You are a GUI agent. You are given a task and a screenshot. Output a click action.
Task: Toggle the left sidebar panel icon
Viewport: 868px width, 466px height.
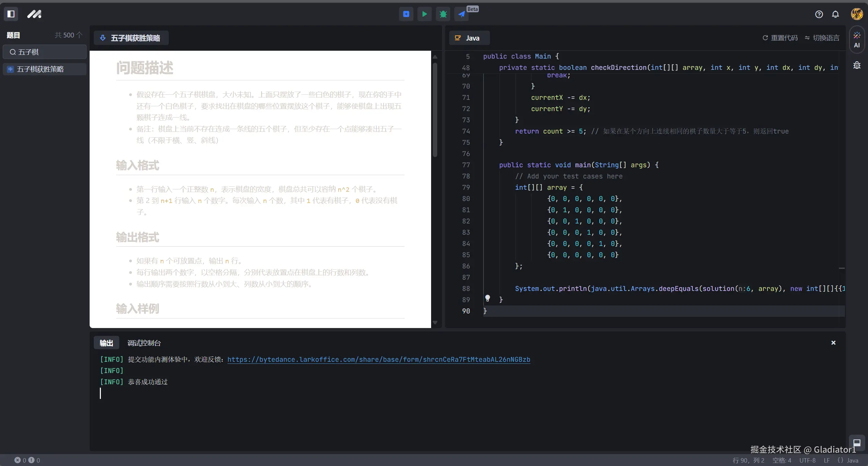coord(11,14)
